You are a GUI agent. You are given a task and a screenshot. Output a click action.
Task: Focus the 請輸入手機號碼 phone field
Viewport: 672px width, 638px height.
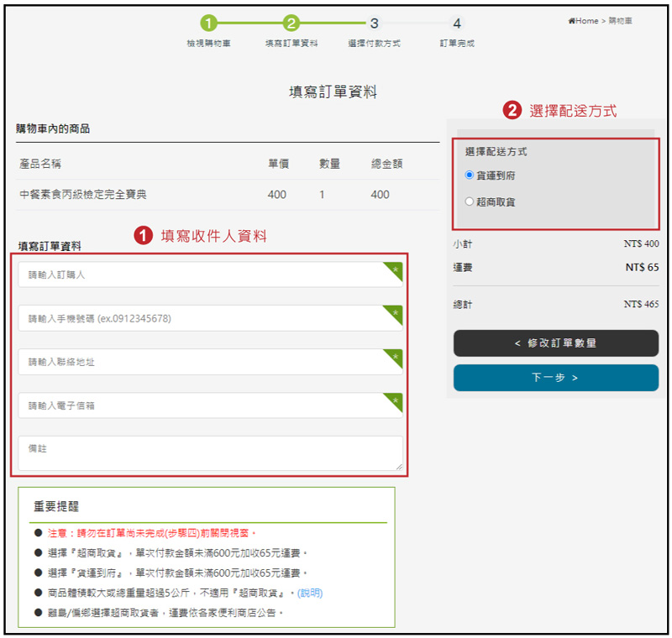[x=202, y=318]
